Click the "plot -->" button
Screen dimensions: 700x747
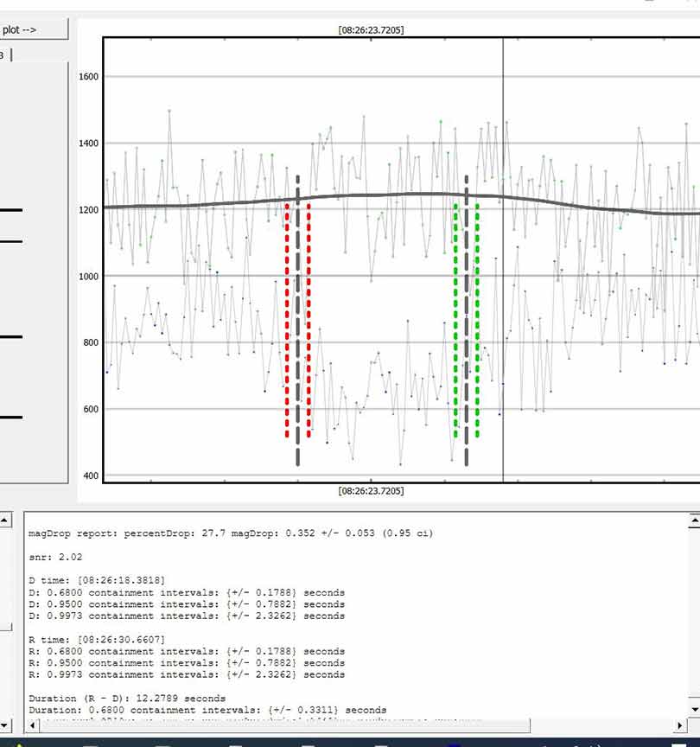pyautogui.click(x=34, y=29)
